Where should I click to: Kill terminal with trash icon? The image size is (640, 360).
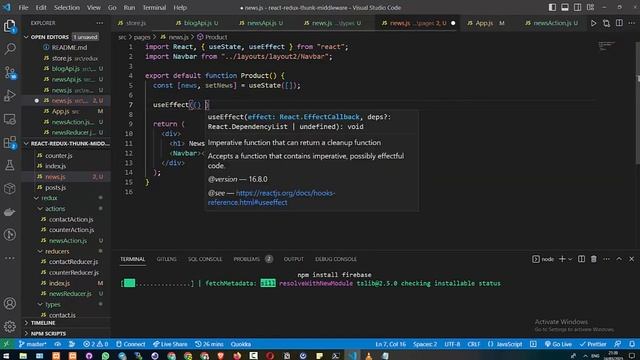pos(594,259)
